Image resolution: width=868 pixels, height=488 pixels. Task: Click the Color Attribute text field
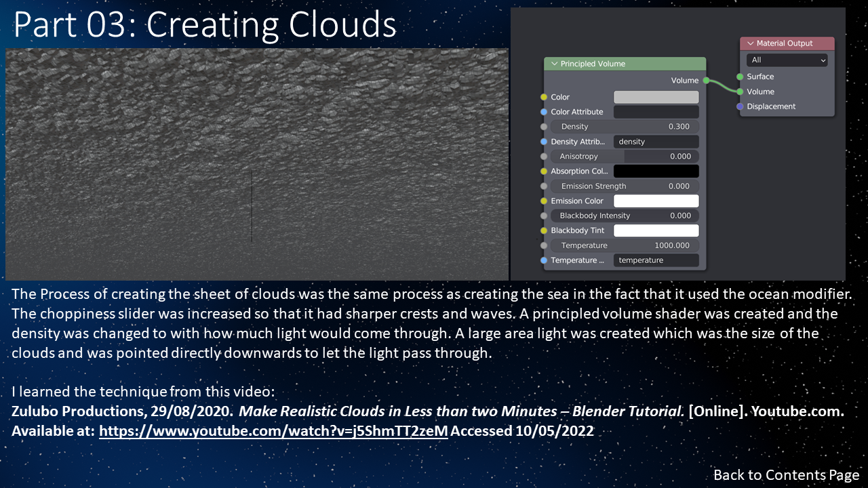pyautogui.click(x=656, y=112)
